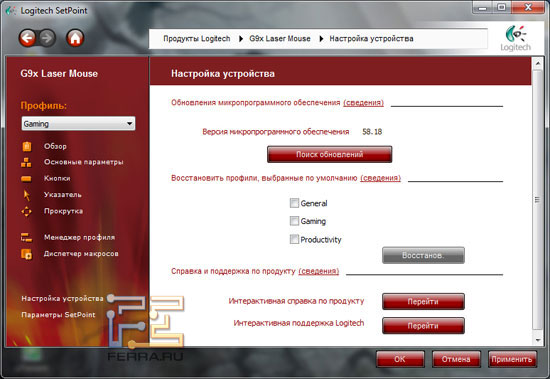
Task: Click the scrollbar up arrow
Action: pyautogui.click(x=538, y=64)
